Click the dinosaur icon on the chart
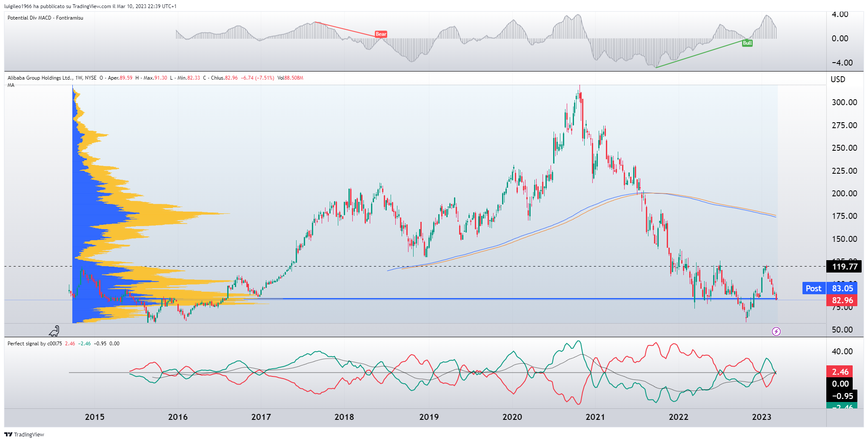This screenshot has height=442, width=868. [54, 331]
